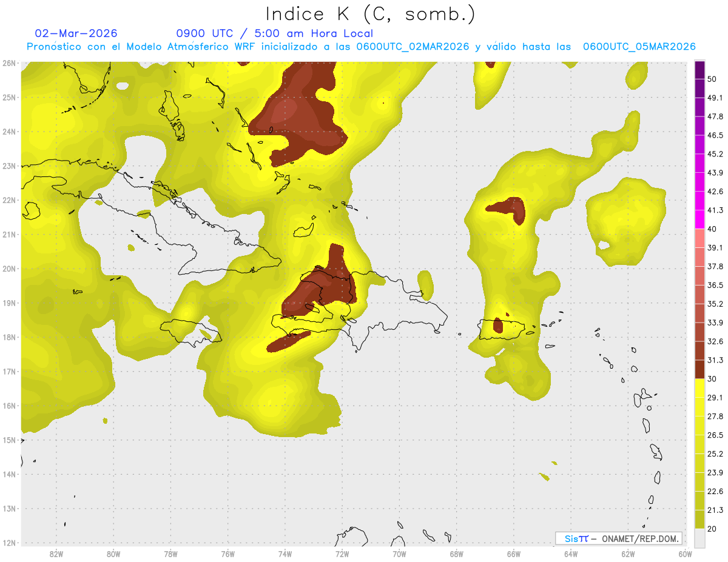This screenshot has width=728, height=562.
Task: Pick the bright yellow swatch between 29.1 and 30
Action: tap(699, 388)
